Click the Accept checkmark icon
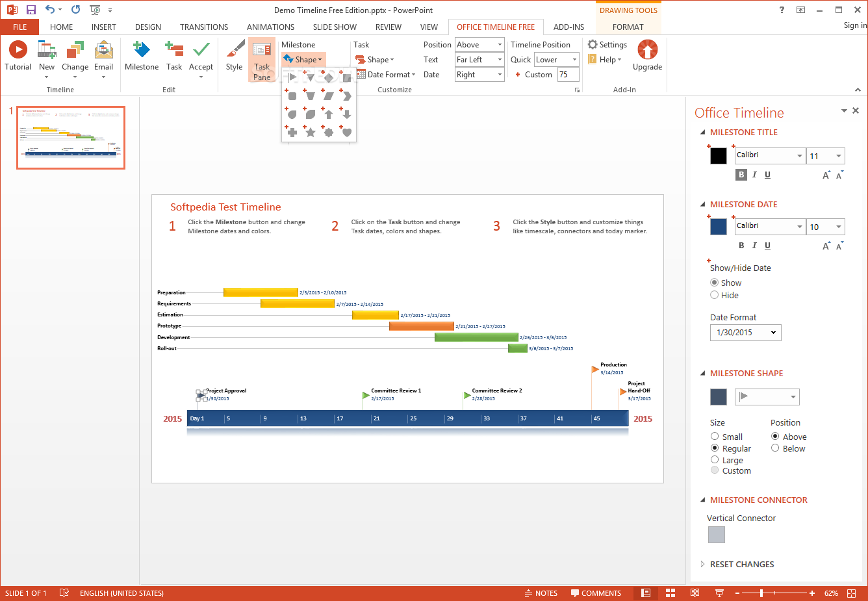868x601 pixels. point(201,51)
